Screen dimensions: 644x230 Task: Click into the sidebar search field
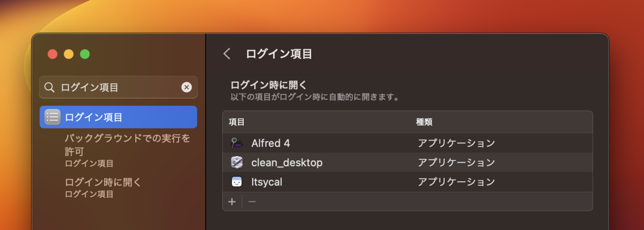click(118, 87)
